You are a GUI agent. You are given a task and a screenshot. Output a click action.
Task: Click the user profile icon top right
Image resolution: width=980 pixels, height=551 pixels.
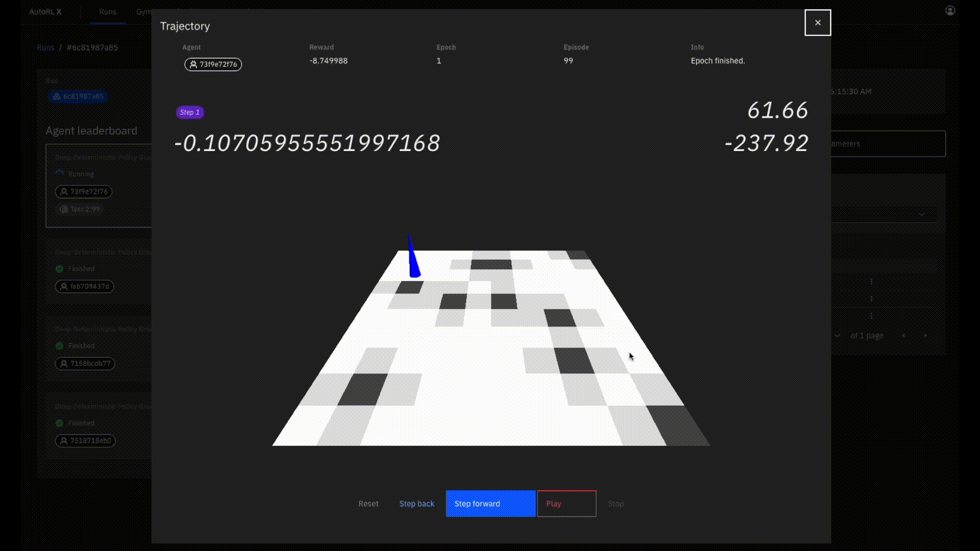point(950,10)
